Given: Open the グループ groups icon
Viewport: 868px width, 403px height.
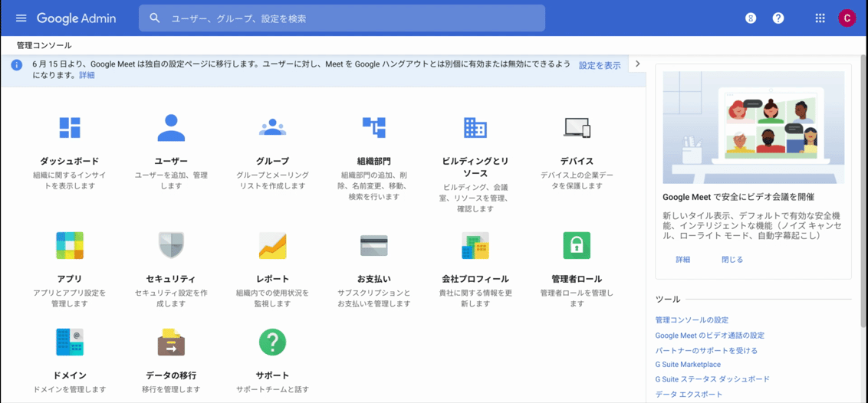Looking at the screenshot, I should 272,128.
